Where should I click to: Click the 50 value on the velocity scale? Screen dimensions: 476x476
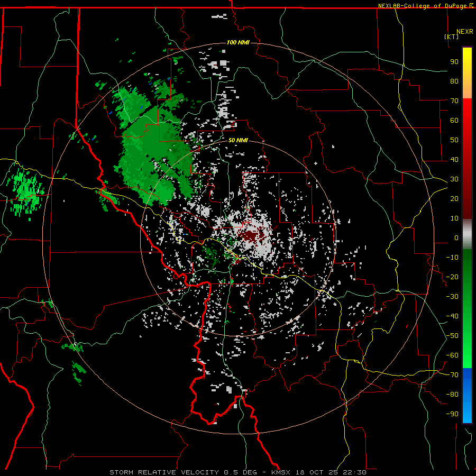point(454,140)
